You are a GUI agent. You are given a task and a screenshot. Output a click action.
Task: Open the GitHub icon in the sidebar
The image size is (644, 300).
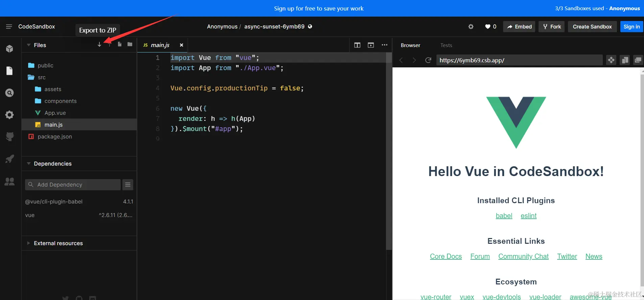click(x=9, y=136)
